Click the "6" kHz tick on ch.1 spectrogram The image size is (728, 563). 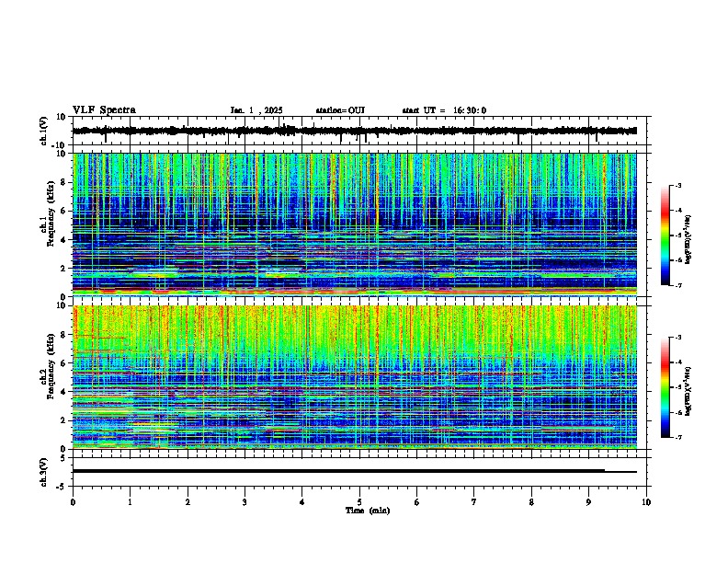point(64,211)
